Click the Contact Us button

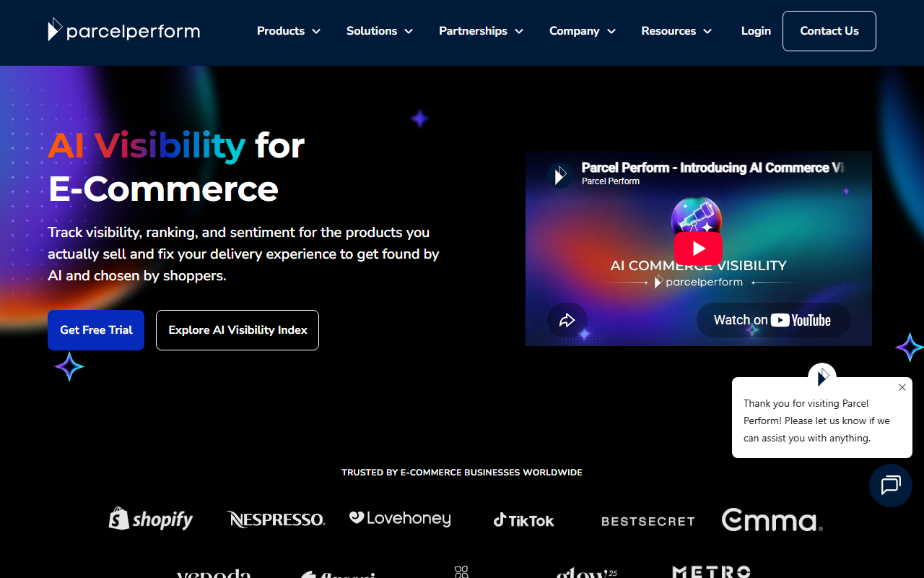coord(829,31)
